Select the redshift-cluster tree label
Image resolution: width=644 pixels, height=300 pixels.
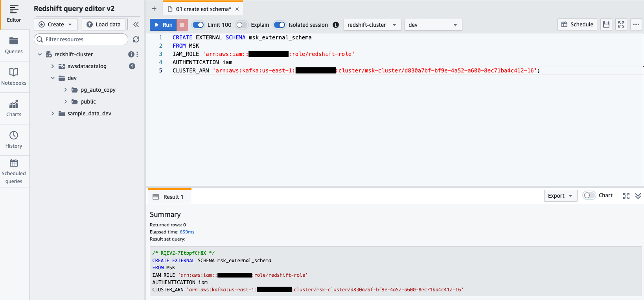click(x=74, y=54)
